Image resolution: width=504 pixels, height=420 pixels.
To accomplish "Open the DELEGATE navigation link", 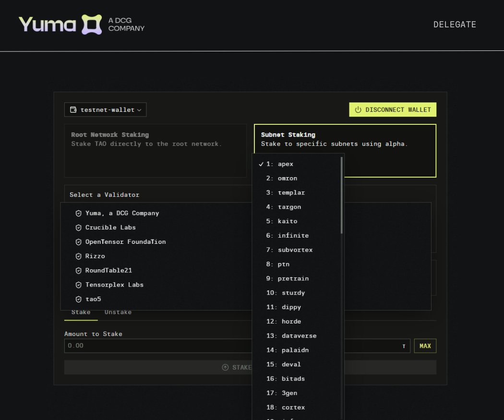I will pyautogui.click(x=455, y=24).
